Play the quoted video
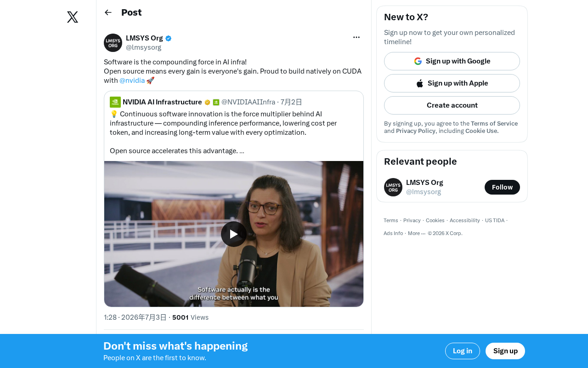The width and height of the screenshot is (588, 368). click(234, 234)
